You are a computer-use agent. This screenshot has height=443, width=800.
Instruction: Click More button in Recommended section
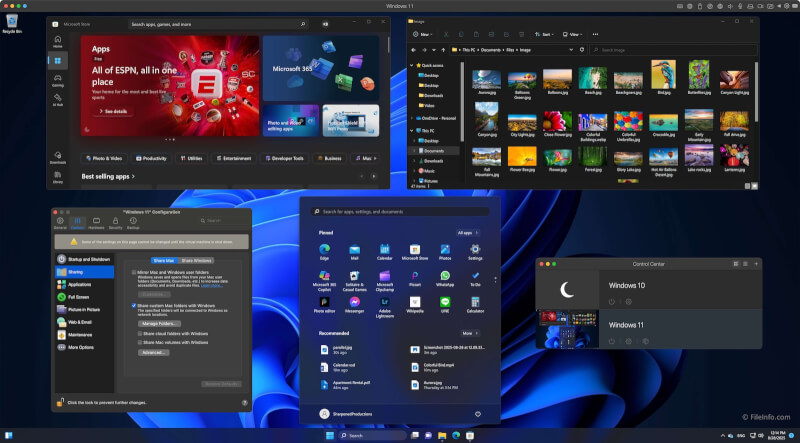(469, 333)
